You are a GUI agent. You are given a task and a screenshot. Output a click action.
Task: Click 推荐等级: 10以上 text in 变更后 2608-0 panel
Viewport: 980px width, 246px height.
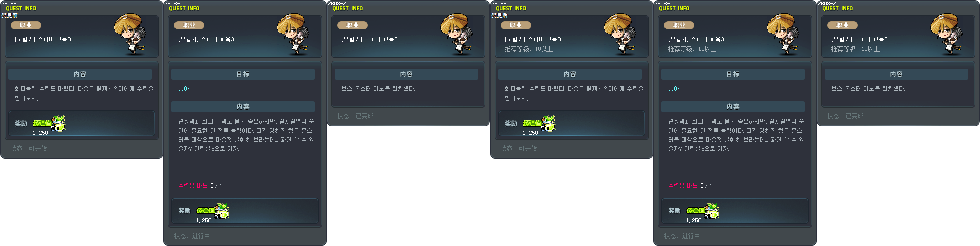point(529,49)
